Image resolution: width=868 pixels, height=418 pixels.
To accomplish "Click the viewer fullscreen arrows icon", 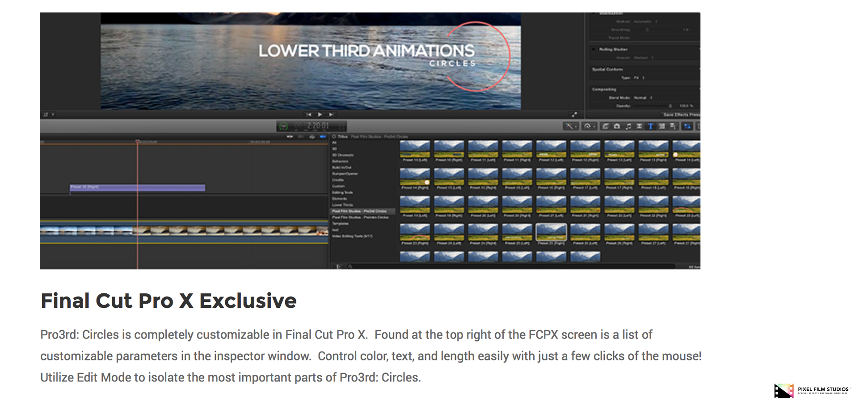I will (x=574, y=114).
